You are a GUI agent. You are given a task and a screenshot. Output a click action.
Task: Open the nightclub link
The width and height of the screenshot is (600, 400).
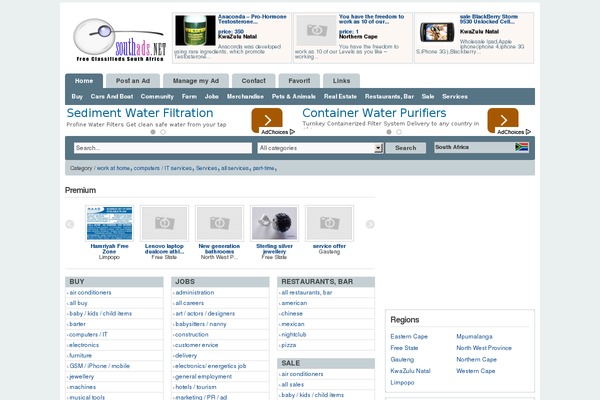click(294, 335)
